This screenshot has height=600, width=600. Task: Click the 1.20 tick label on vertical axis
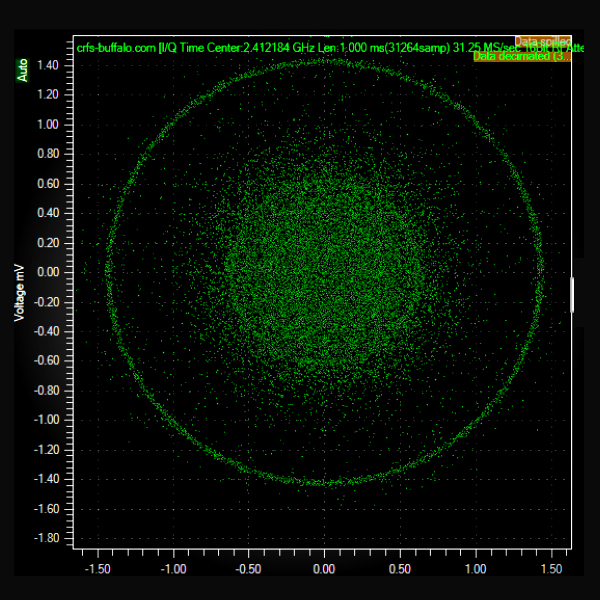48,95
